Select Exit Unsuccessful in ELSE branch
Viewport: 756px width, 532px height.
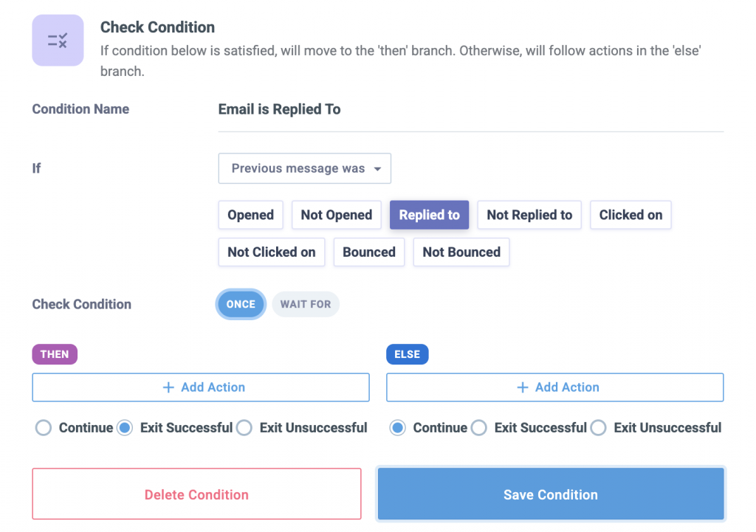[x=598, y=427]
